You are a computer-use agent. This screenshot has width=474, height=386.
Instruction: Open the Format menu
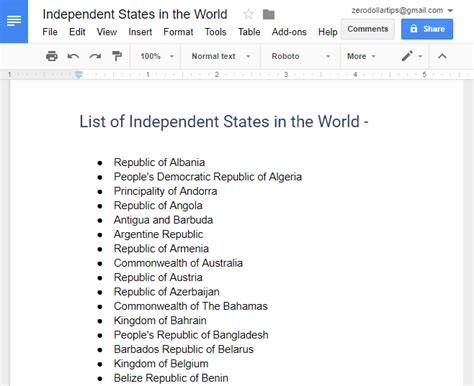pyautogui.click(x=178, y=32)
